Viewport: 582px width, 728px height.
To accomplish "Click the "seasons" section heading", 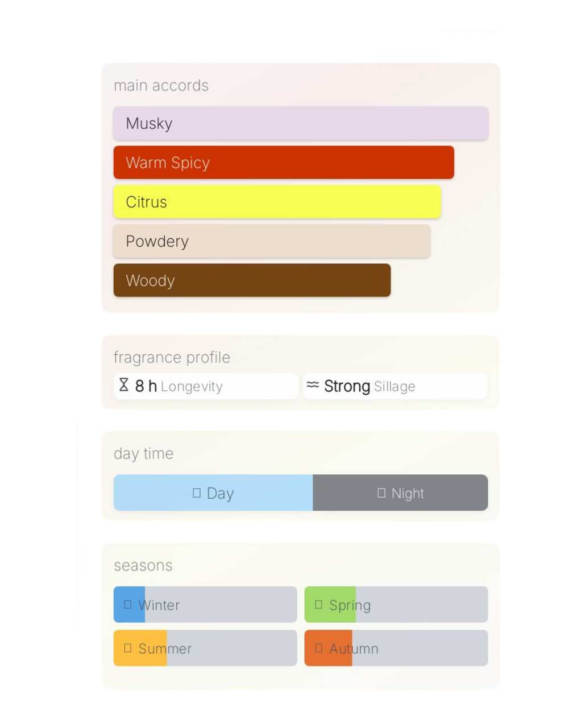I will coord(143,565).
